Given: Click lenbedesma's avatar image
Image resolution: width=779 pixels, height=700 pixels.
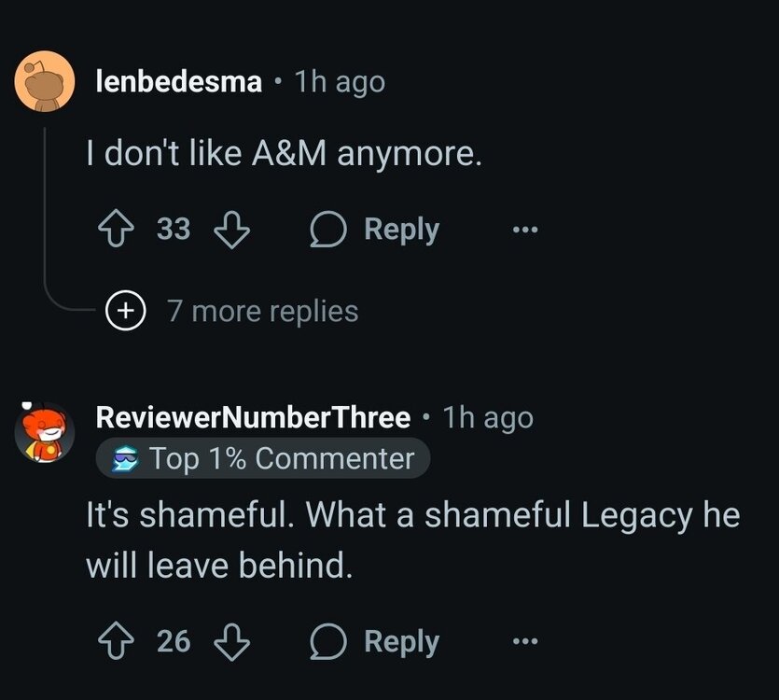Looking at the screenshot, I should tap(45, 82).
